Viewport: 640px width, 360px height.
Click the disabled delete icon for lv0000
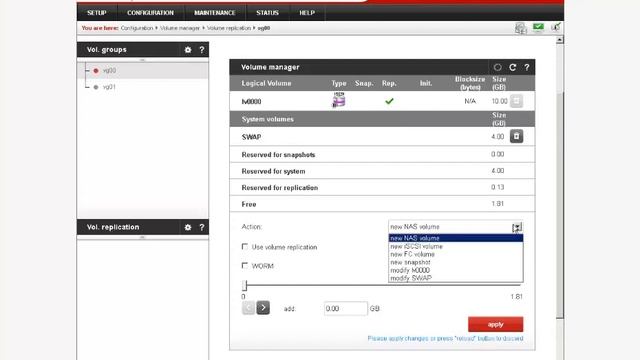coord(516,101)
